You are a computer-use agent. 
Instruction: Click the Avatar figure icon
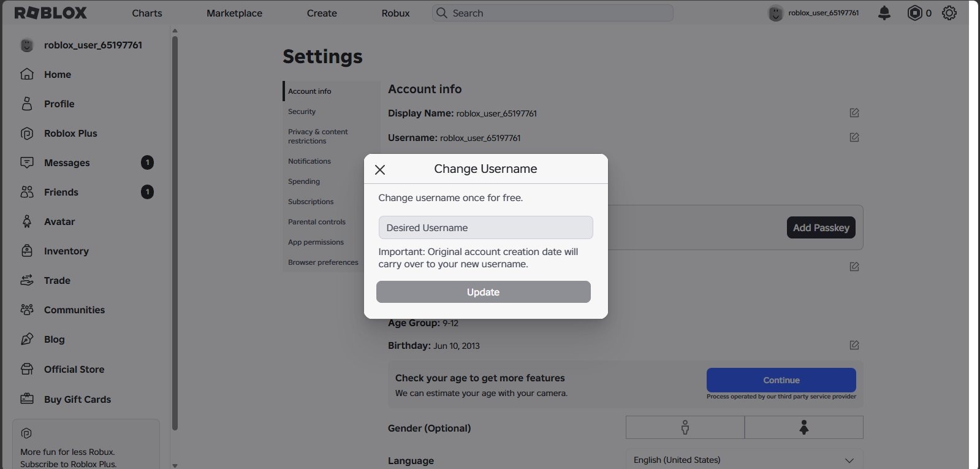(x=27, y=221)
